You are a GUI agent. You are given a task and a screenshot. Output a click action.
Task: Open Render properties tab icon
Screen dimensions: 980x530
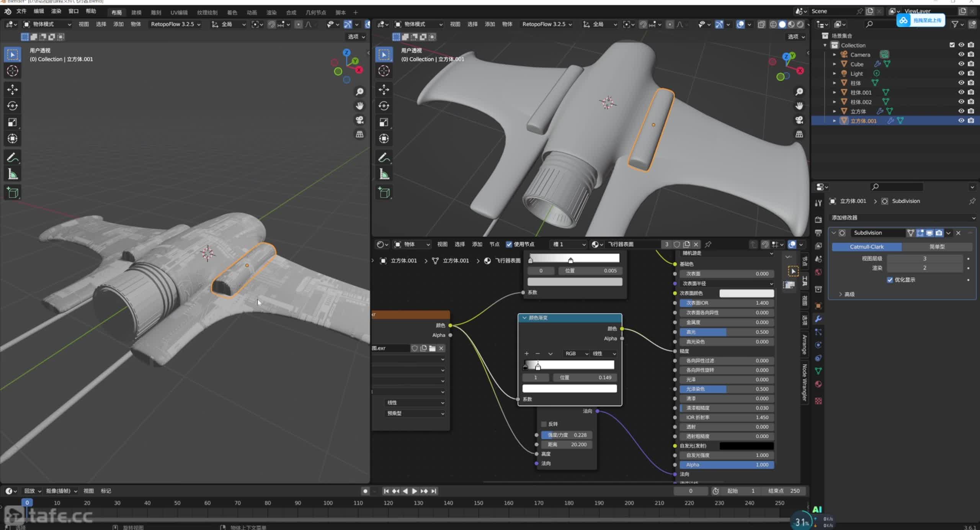pyautogui.click(x=818, y=220)
